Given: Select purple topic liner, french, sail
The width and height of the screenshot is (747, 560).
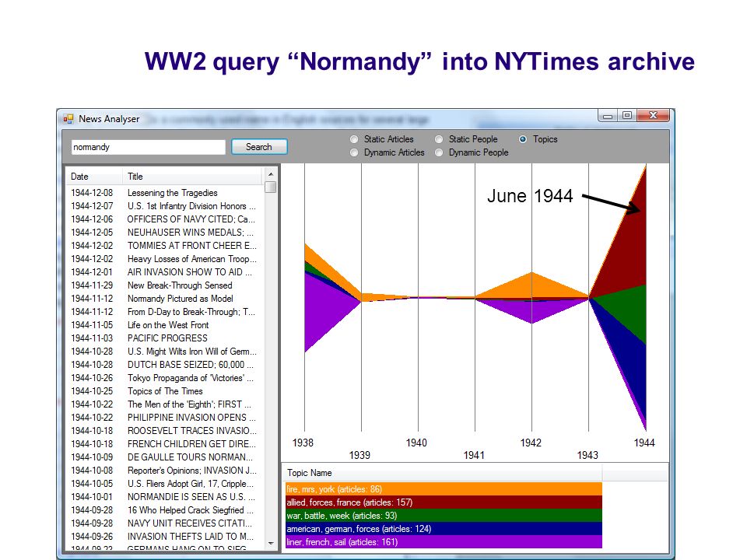Looking at the screenshot, I should (444, 542).
